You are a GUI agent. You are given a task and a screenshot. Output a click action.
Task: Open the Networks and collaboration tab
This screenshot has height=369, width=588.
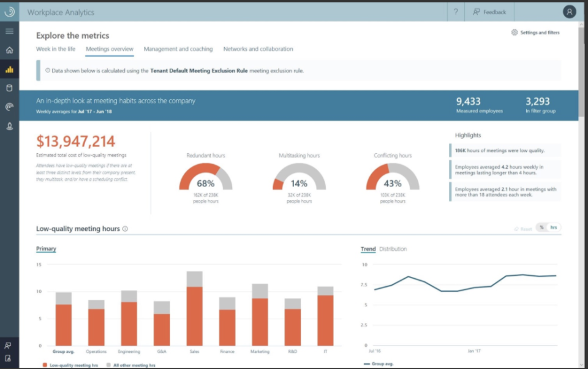[x=257, y=48]
